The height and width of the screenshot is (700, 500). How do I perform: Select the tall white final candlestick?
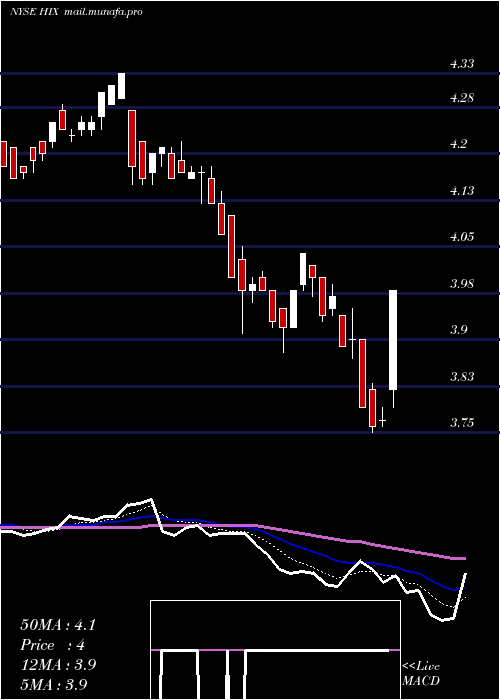tap(393, 340)
